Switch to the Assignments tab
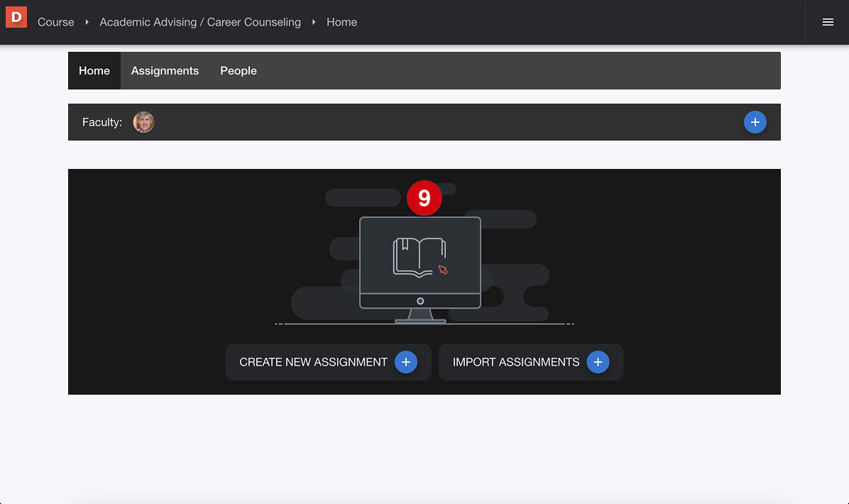The height and width of the screenshot is (504, 849). tap(165, 70)
